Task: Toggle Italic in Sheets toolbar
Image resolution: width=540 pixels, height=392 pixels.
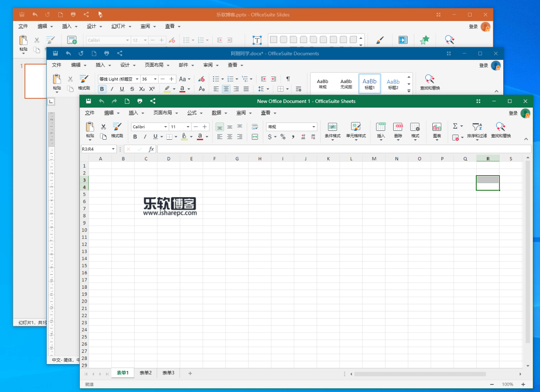Action: [145, 137]
